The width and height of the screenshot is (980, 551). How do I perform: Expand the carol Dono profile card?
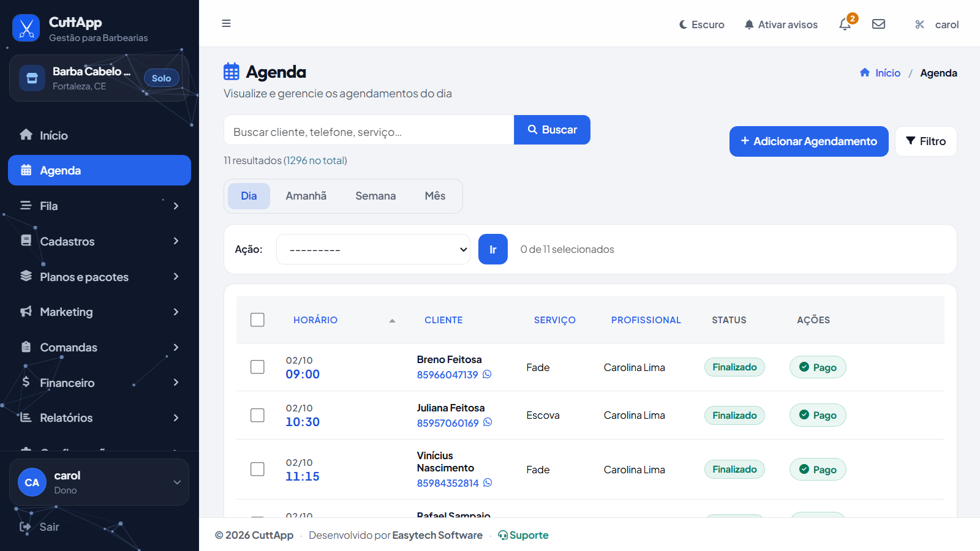pos(99,482)
